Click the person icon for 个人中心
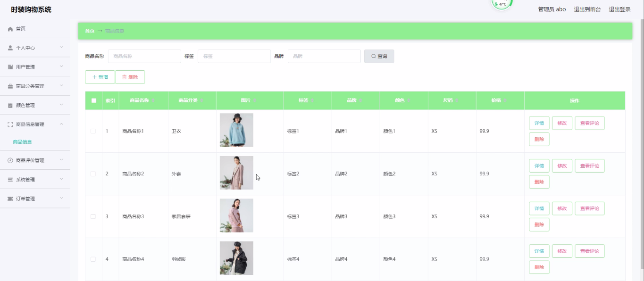This screenshot has height=281, width=644. [10, 48]
